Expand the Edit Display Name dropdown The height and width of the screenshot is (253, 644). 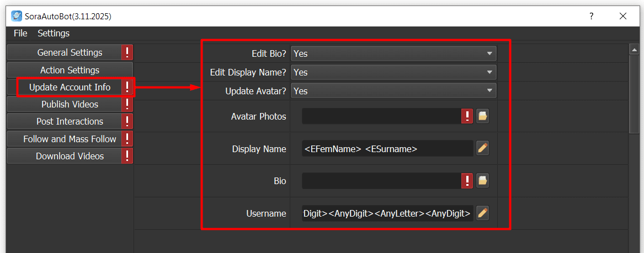coord(393,72)
